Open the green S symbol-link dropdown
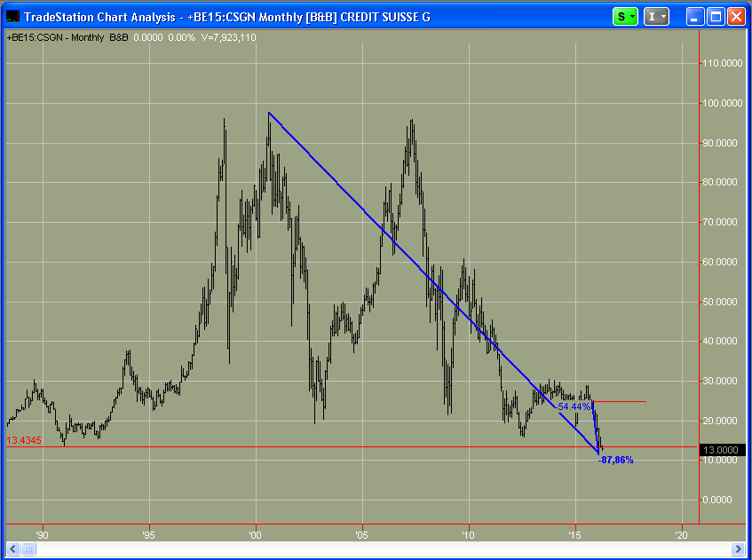Screen dimensions: 752x560 625,17
